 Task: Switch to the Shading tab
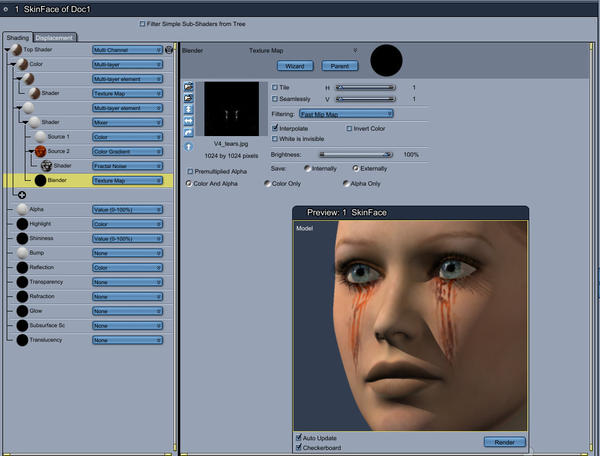tap(18, 37)
